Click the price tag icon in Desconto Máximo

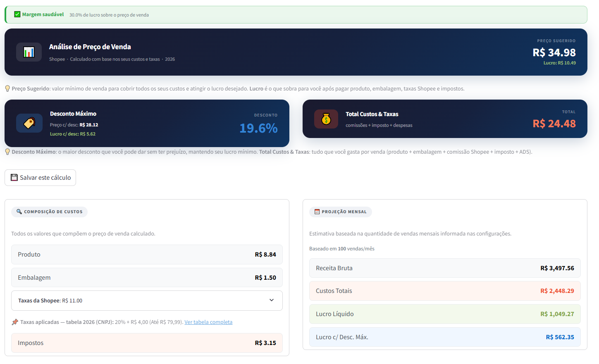29,123
